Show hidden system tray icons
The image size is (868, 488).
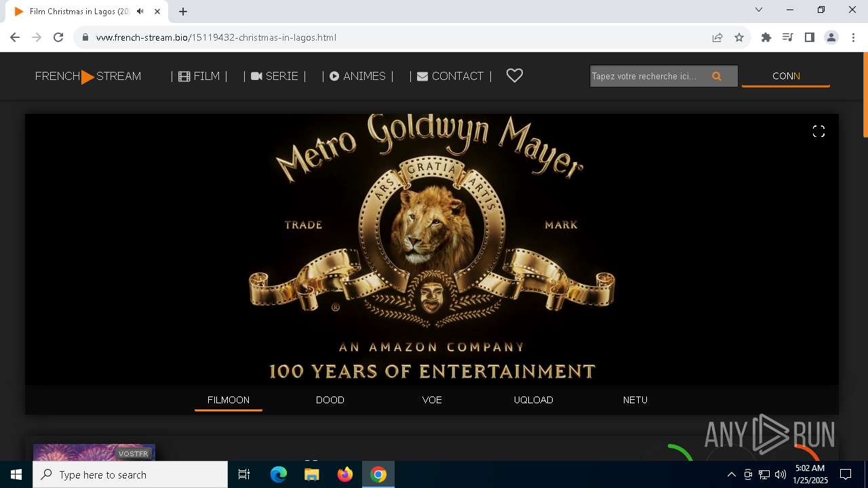point(731,474)
